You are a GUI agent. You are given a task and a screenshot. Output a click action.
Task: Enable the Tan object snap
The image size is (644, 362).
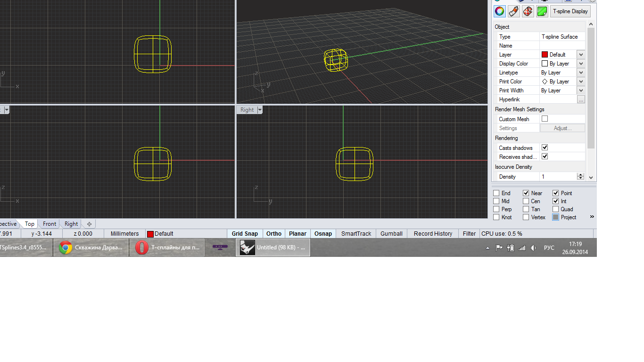[x=526, y=209]
